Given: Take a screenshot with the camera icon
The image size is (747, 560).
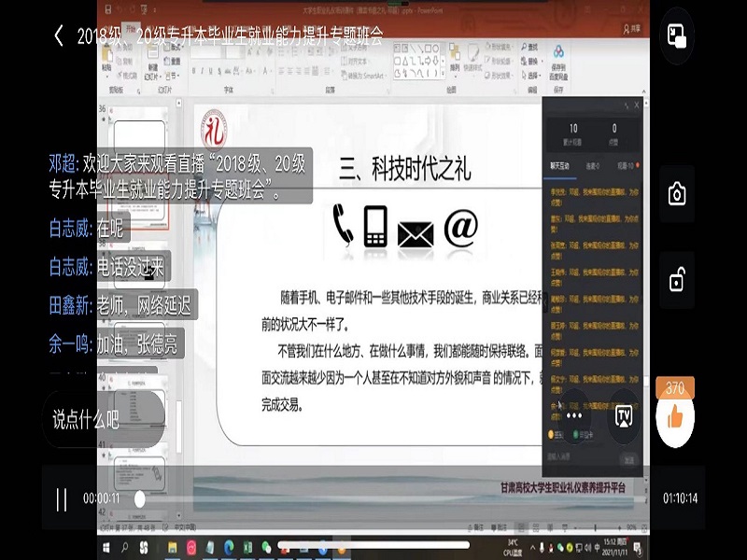Looking at the screenshot, I should (676, 193).
